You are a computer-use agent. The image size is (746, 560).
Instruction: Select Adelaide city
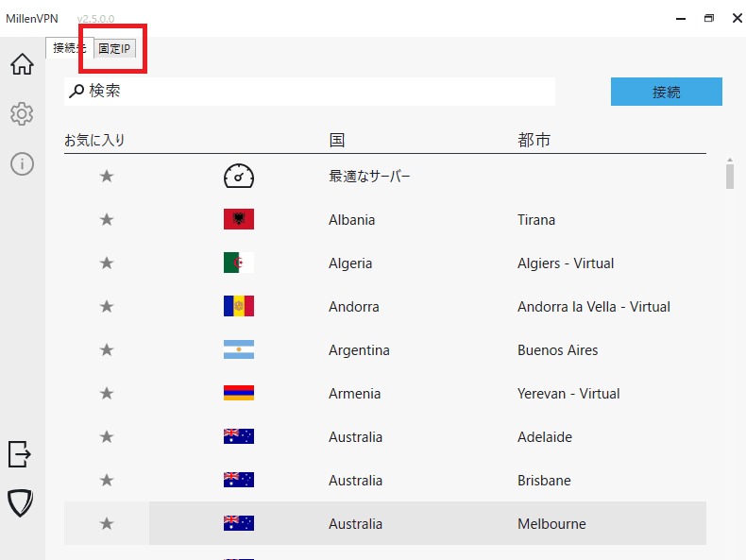pyautogui.click(x=545, y=437)
